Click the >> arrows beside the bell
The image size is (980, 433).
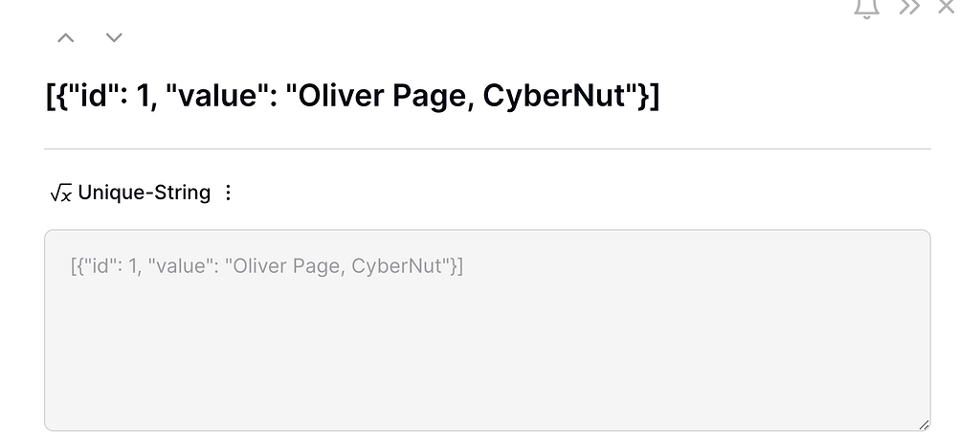pyautogui.click(x=909, y=8)
